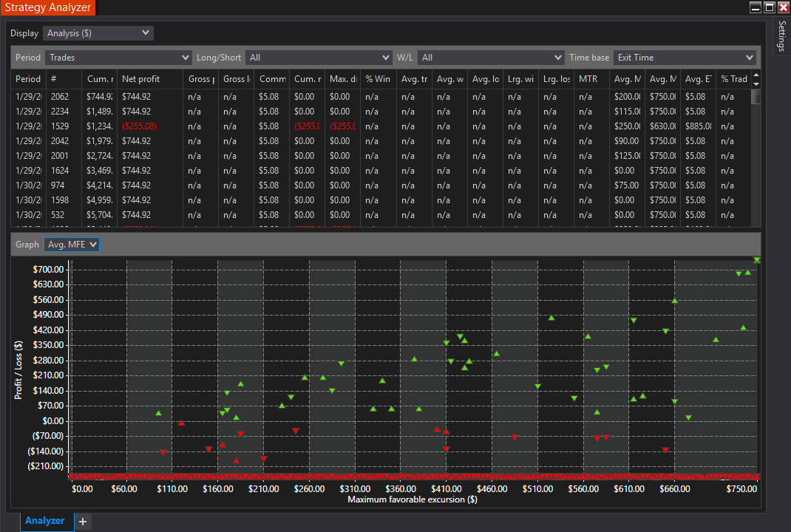This screenshot has width=791, height=532.
Task: Click the $700.00 y-axis label
Action: 49,269
